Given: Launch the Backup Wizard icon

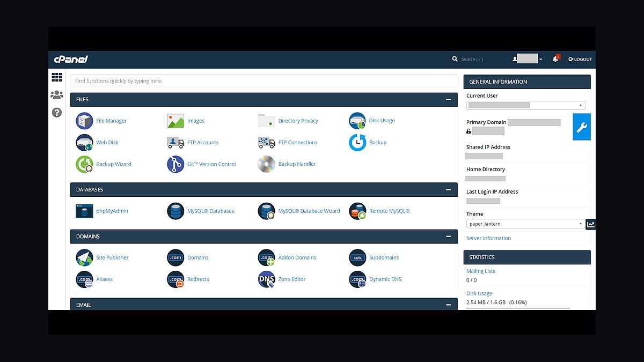Looking at the screenshot, I should click(84, 164).
